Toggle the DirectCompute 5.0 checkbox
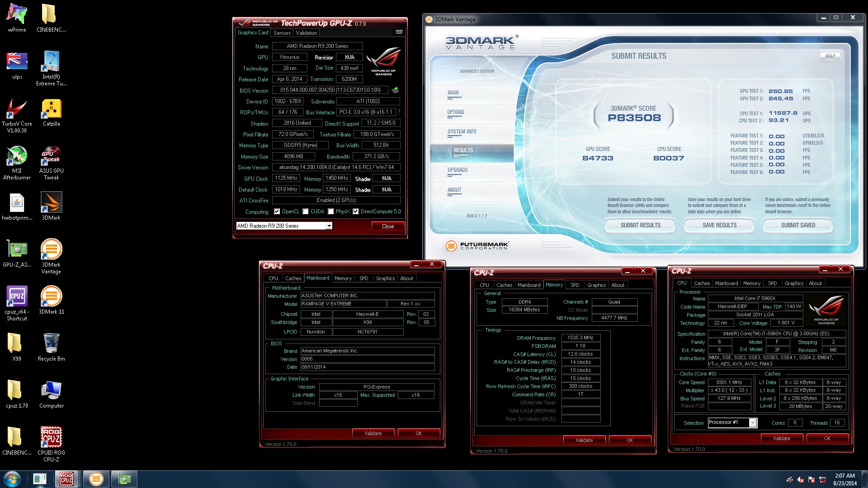Viewport: 868px width, 488px height. [356, 211]
